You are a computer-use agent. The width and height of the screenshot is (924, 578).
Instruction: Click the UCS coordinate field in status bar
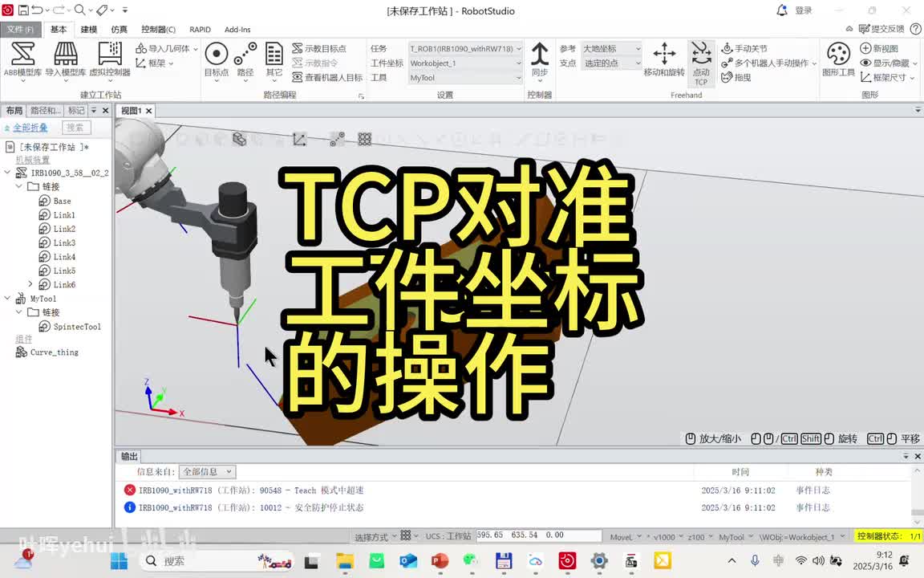(539, 535)
